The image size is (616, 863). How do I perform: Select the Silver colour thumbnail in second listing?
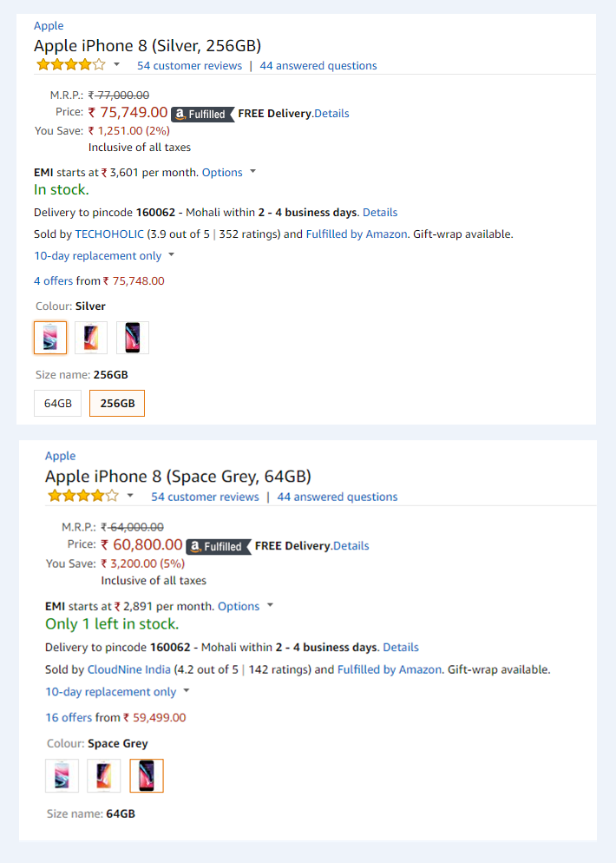(62, 775)
